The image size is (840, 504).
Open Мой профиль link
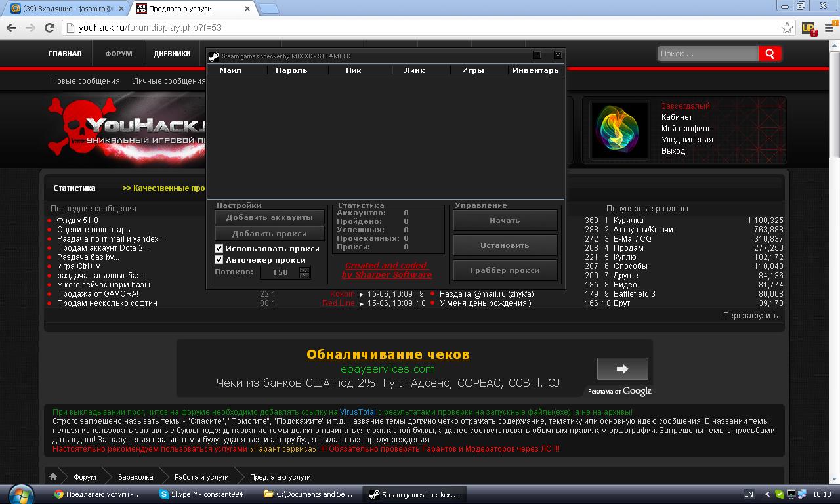click(686, 129)
